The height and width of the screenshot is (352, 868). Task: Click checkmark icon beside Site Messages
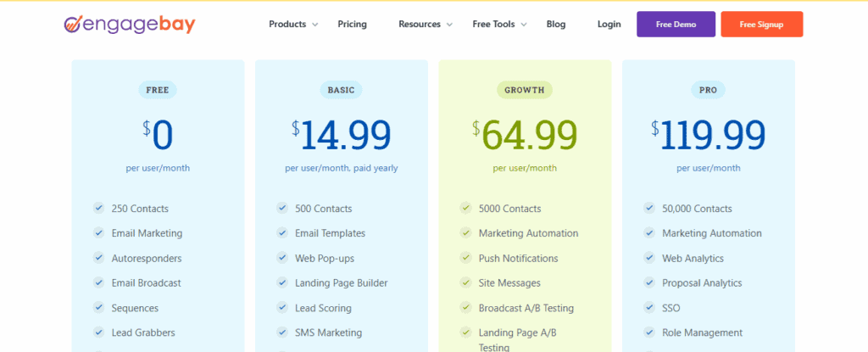pyautogui.click(x=465, y=282)
